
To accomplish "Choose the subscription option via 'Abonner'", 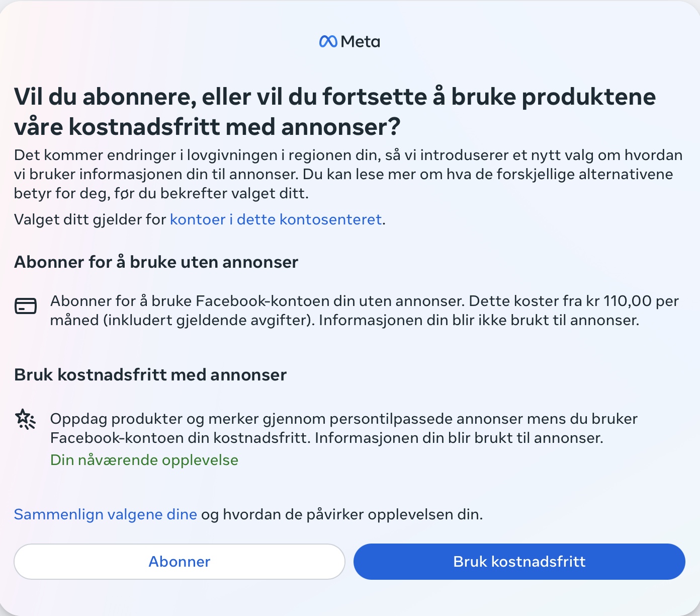I will [179, 561].
